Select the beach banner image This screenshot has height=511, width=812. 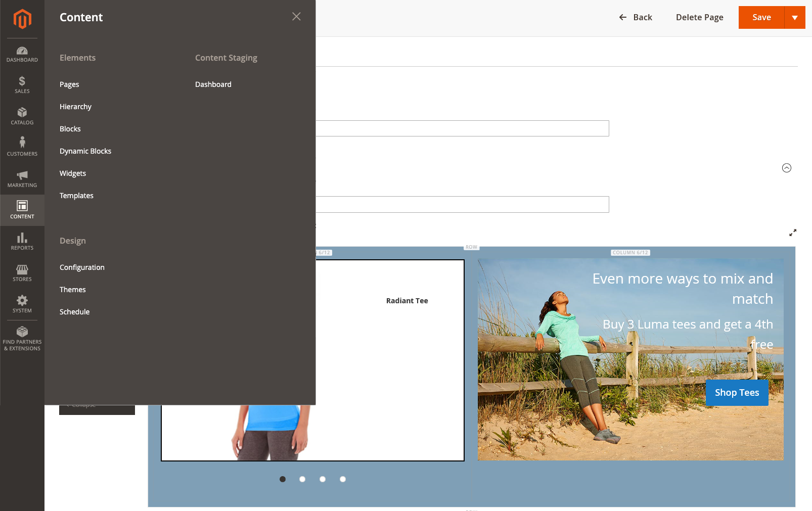click(x=630, y=359)
